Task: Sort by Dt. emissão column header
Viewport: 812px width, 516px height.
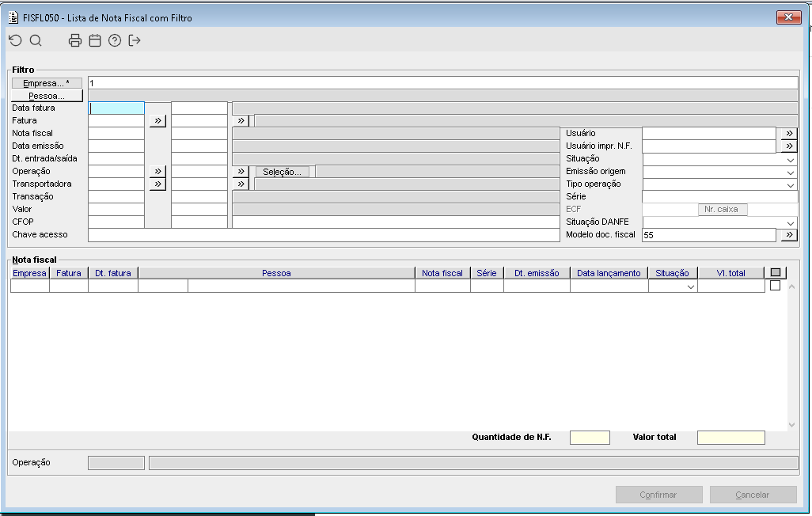Action: [x=537, y=273]
